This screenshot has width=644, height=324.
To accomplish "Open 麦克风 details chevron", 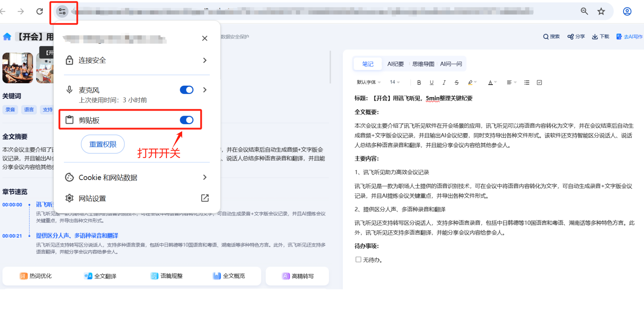I will point(205,90).
